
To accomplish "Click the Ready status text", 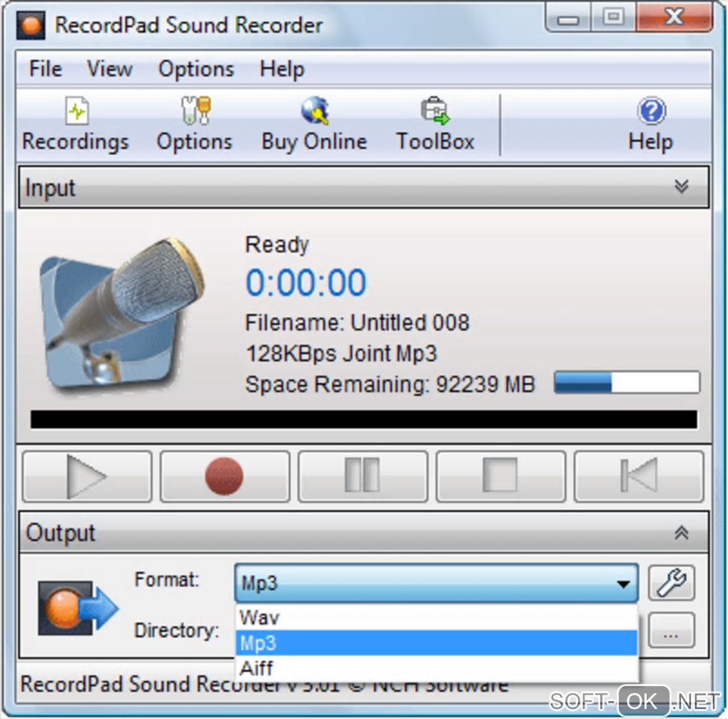I will click(277, 245).
